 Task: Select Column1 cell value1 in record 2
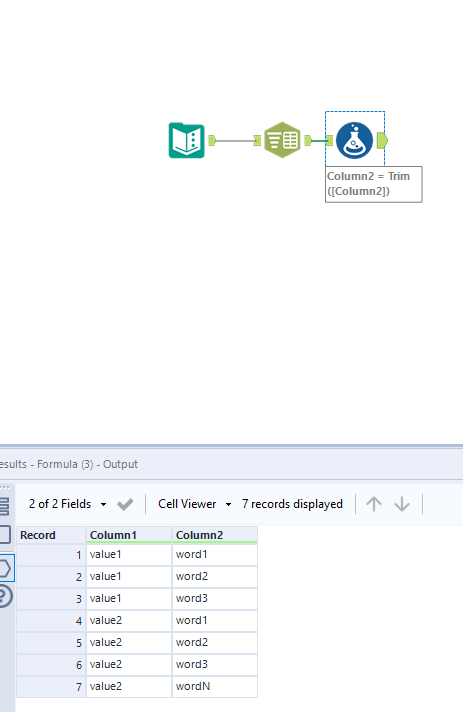point(129,577)
